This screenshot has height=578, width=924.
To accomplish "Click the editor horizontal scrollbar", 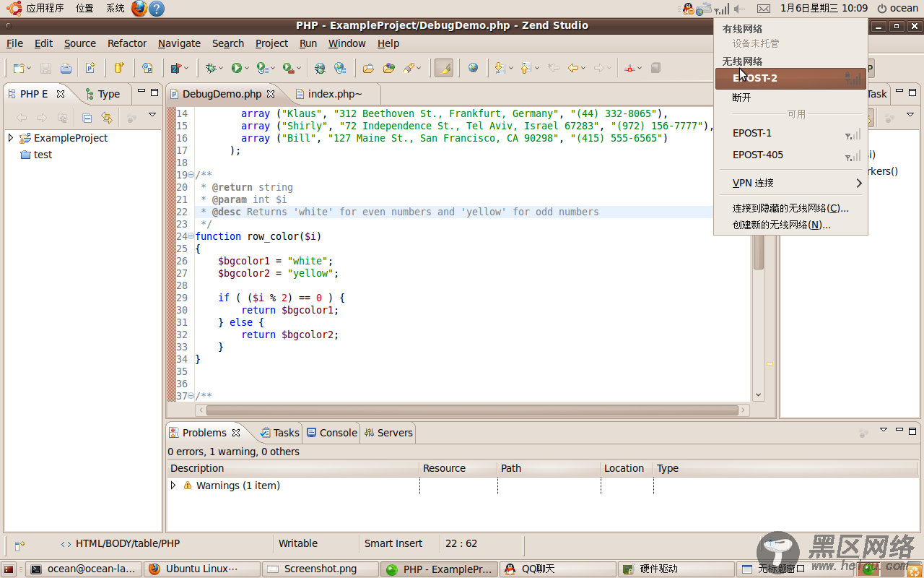I will pyautogui.click(x=473, y=410).
